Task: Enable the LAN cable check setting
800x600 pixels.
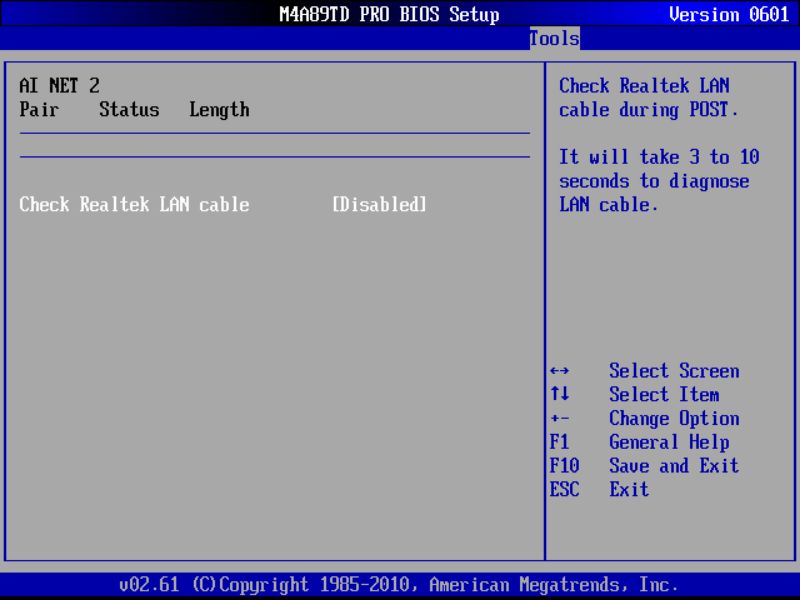Action: click(x=378, y=204)
